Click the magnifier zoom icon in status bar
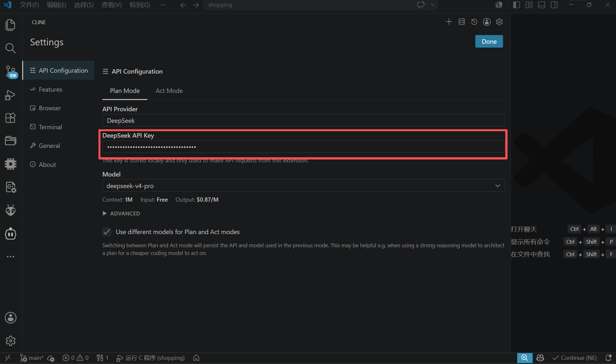The width and height of the screenshot is (616, 364). pos(525,358)
